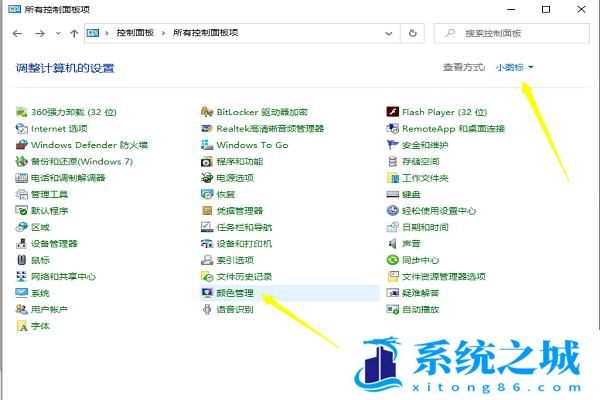Open the 自动播放 icon
600x400 pixels.
[x=393, y=309]
